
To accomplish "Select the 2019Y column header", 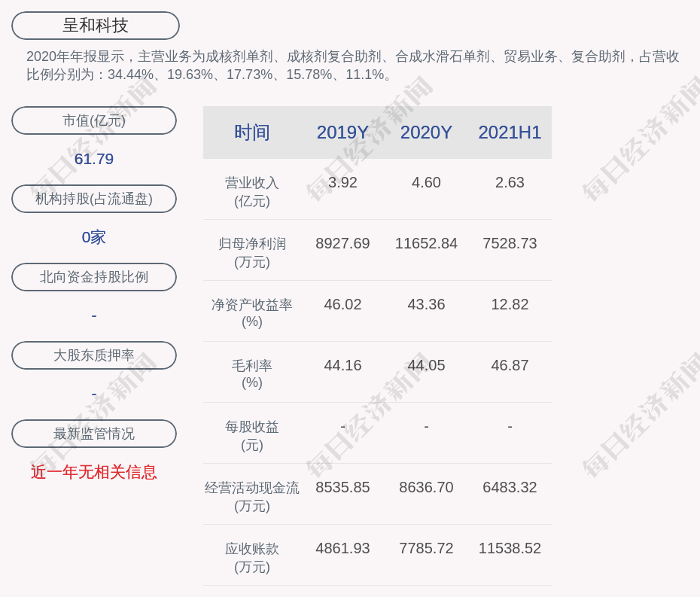I will point(342,132).
